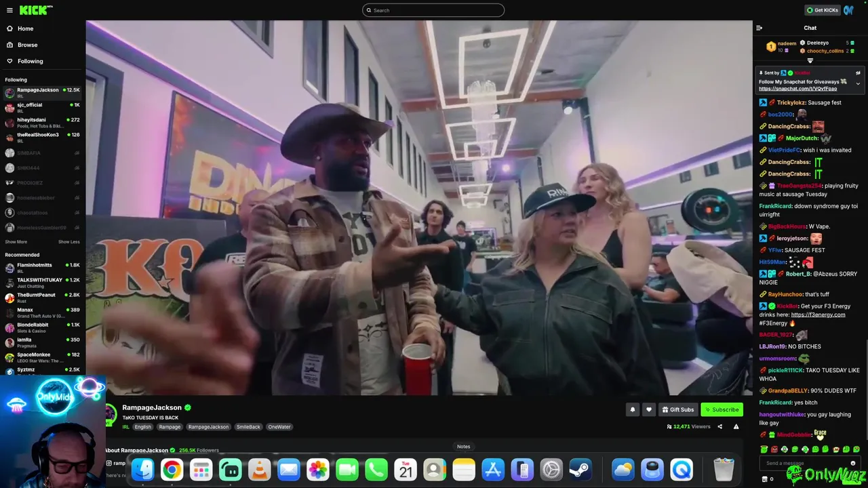This screenshot has height=488, width=868.
Task: Open System Settings from the dock
Action: (551, 469)
